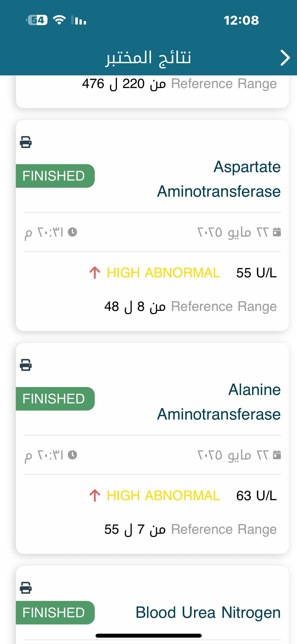The image size is (297, 644).
Task: Tap the back chevron in header
Action: [x=285, y=58]
